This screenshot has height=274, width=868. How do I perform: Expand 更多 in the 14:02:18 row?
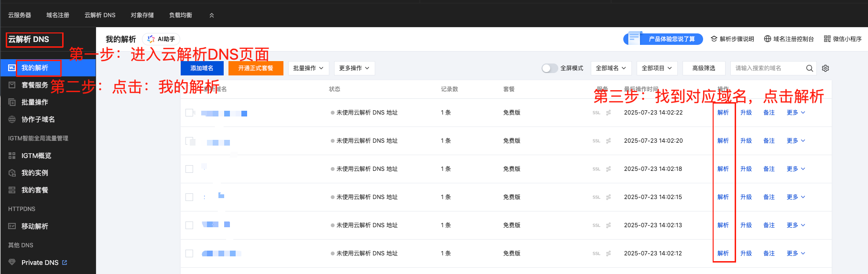click(796, 169)
